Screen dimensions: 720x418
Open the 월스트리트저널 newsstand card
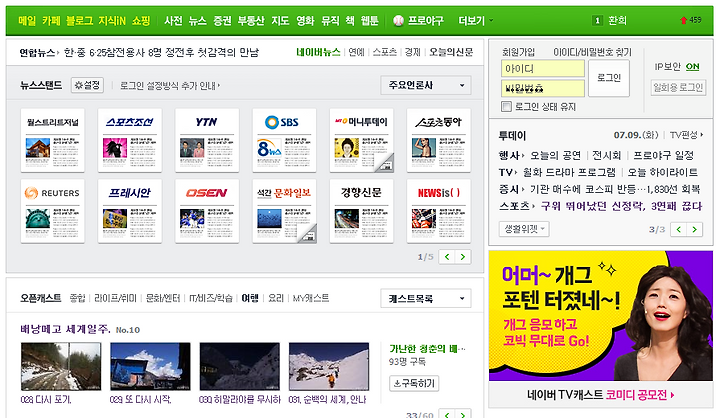click(x=53, y=141)
